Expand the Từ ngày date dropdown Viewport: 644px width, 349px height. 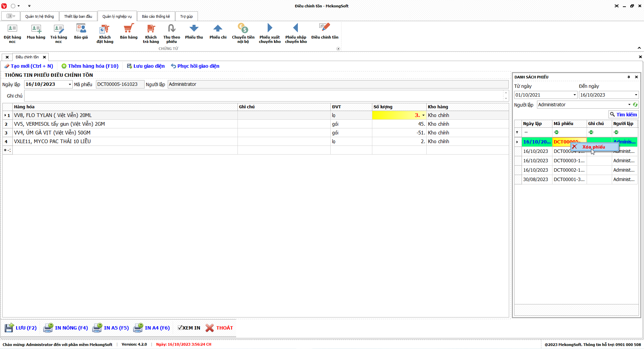coord(575,95)
